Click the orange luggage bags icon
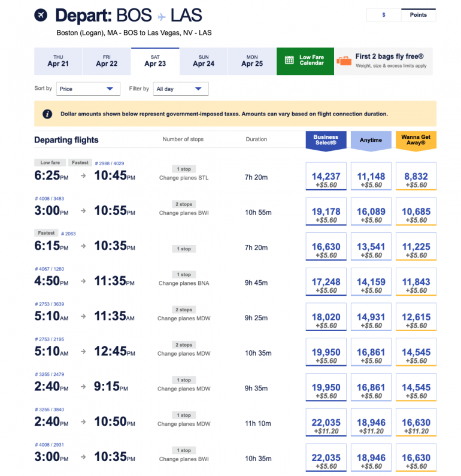The height and width of the screenshot is (476, 461). 344,60
